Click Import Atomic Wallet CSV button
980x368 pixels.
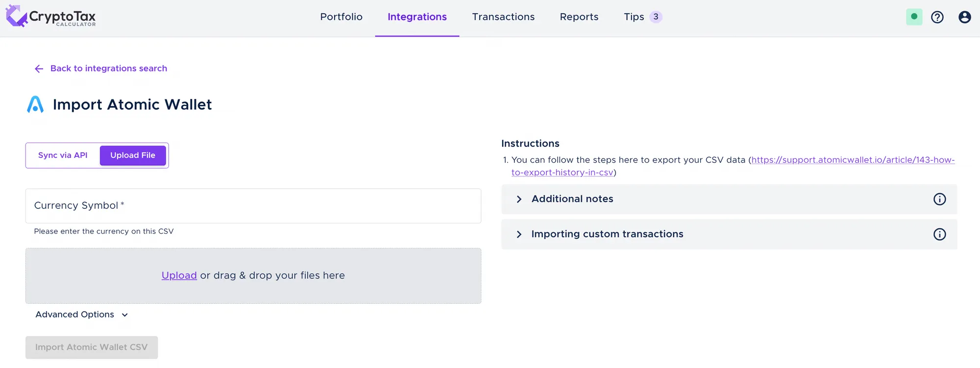[92, 347]
